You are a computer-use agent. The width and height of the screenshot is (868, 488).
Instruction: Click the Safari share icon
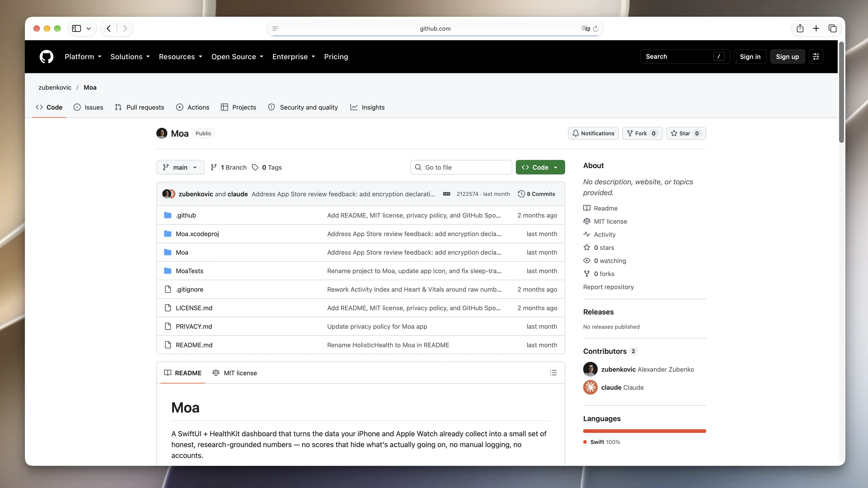click(800, 28)
